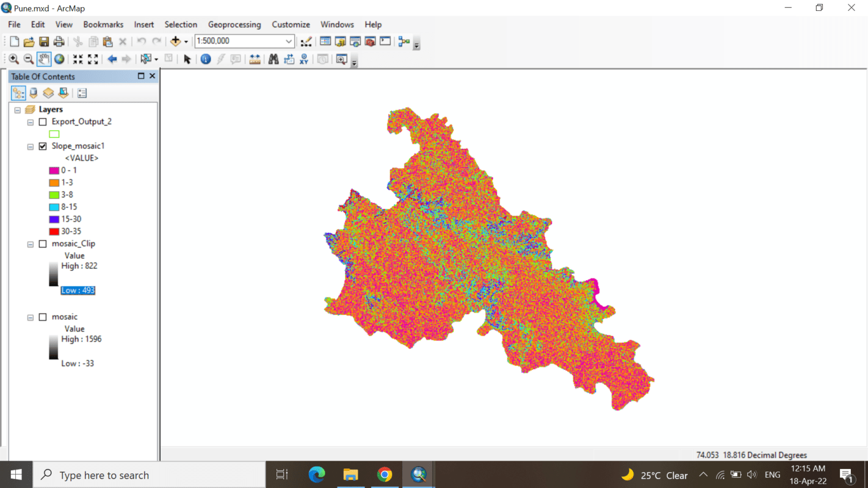Switch TOC to List By Source view
This screenshot has height=488, width=868.
tap(33, 92)
